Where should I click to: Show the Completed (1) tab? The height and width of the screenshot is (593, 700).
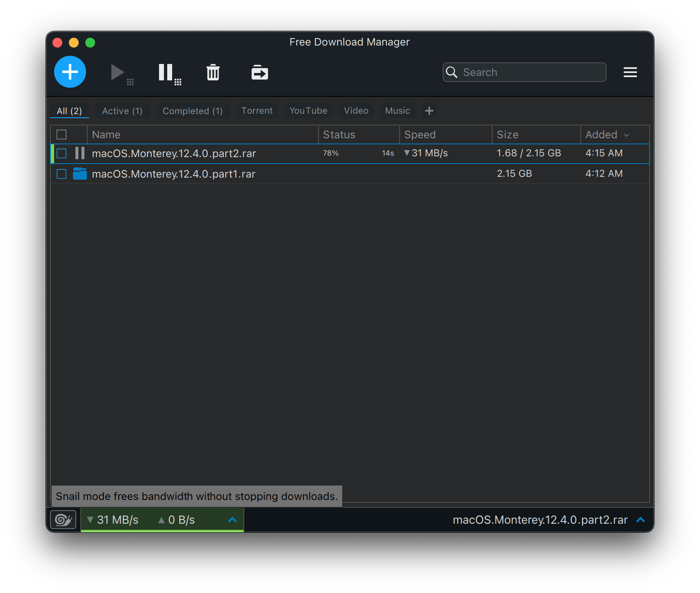(193, 111)
